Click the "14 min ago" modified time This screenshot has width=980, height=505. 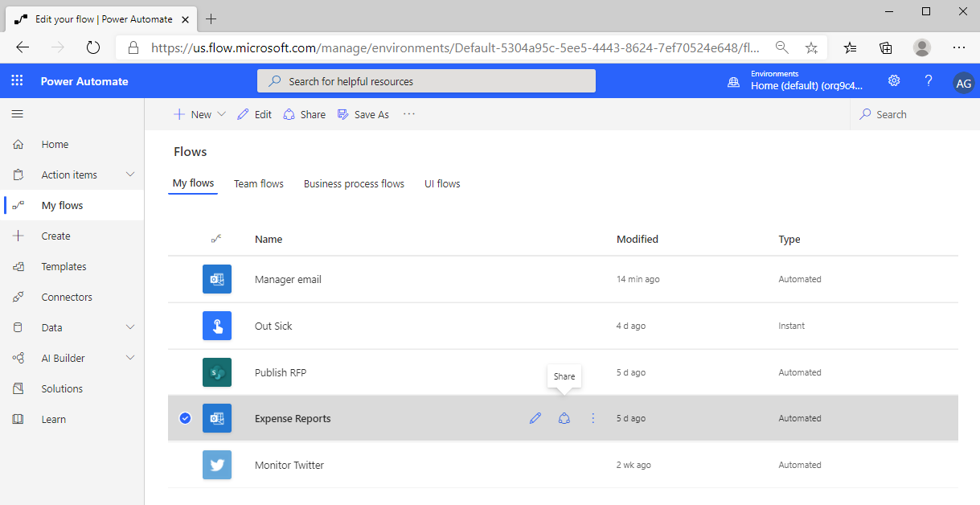pos(638,280)
